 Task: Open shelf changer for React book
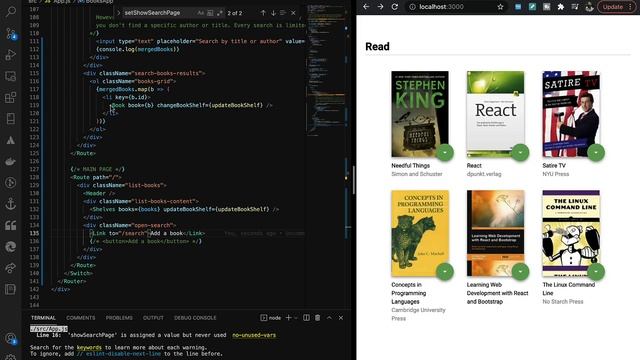520,153
